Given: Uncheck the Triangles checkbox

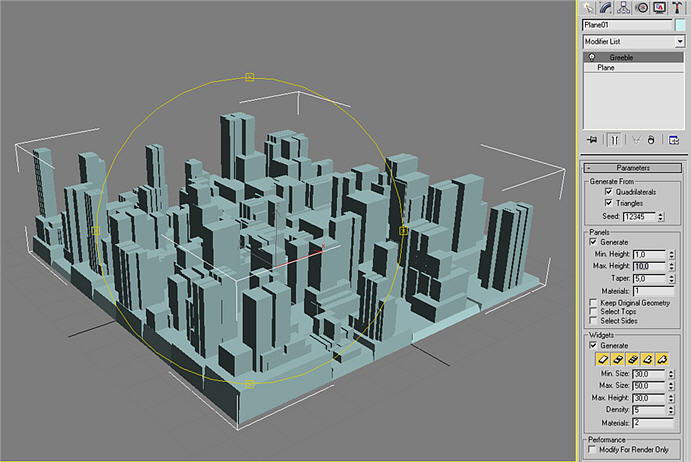Looking at the screenshot, I should click(x=609, y=203).
